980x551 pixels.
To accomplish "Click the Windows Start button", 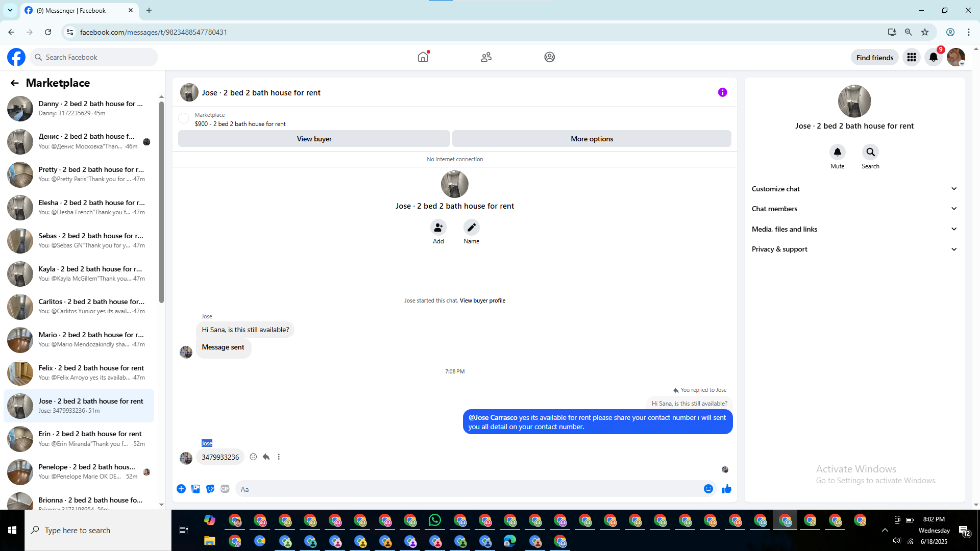I will 12,530.
